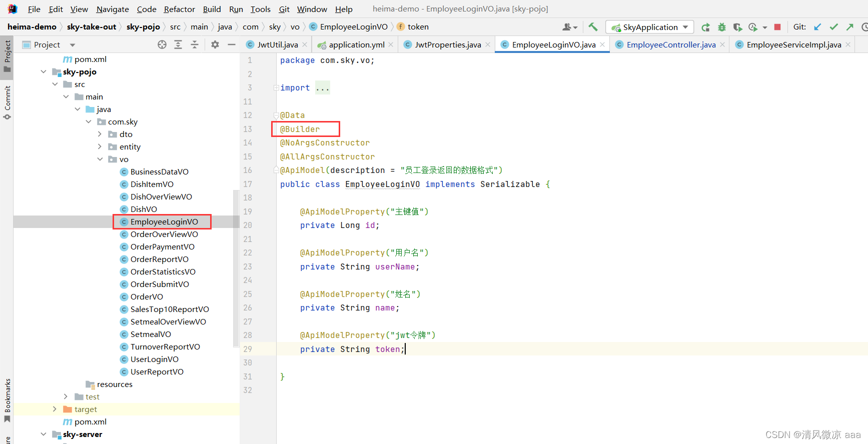Click line number 17 in the gutter
This screenshot has width=868, height=444.
248,184
